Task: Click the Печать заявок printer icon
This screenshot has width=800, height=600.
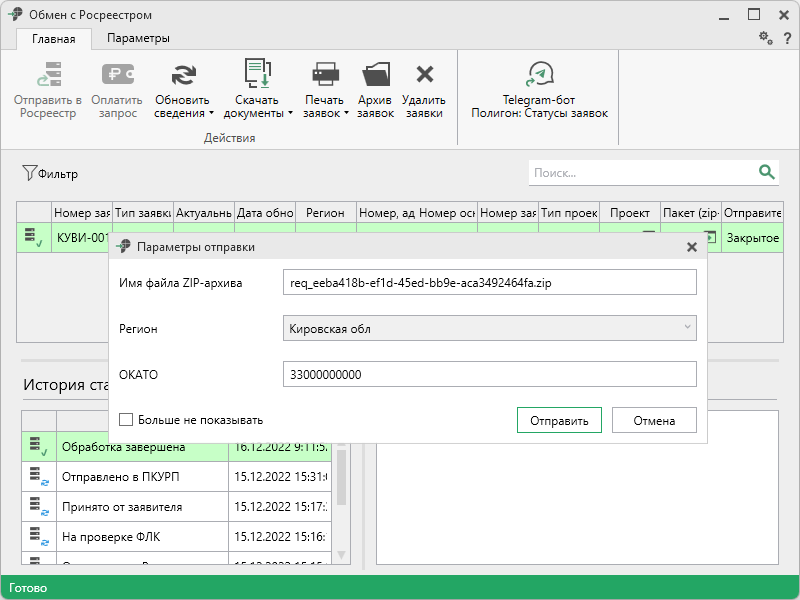Action: click(326, 75)
